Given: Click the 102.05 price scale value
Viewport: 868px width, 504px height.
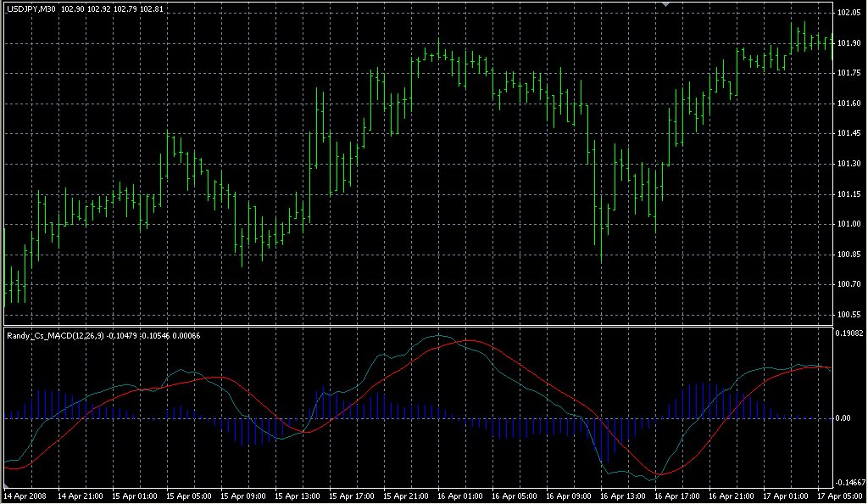Looking at the screenshot, I should (x=849, y=12).
